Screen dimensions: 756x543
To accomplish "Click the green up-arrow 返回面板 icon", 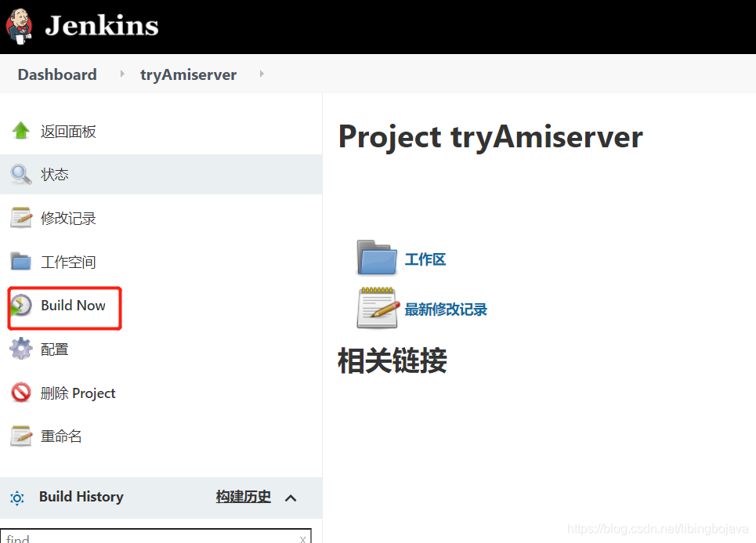I will pyautogui.click(x=20, y=130).
